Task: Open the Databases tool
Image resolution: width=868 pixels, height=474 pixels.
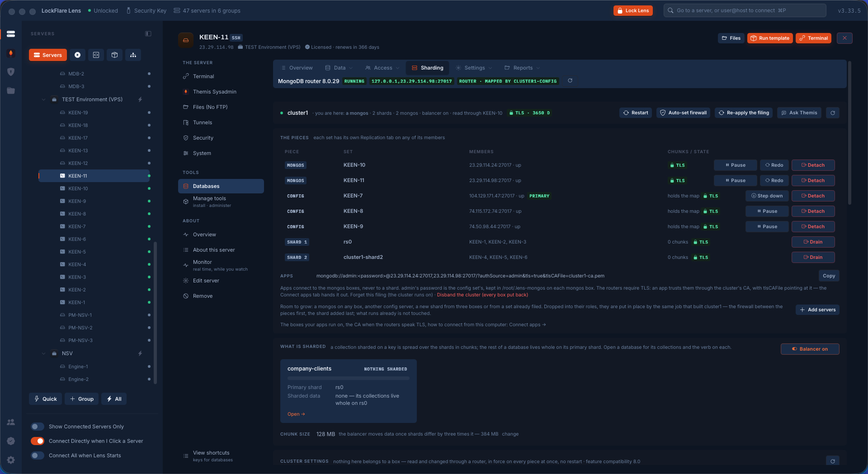Action: (x=221, y=186)
